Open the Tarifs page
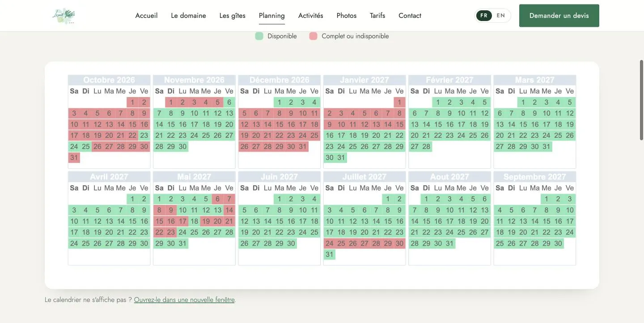644x323 pixels. [x=377, y=16]
